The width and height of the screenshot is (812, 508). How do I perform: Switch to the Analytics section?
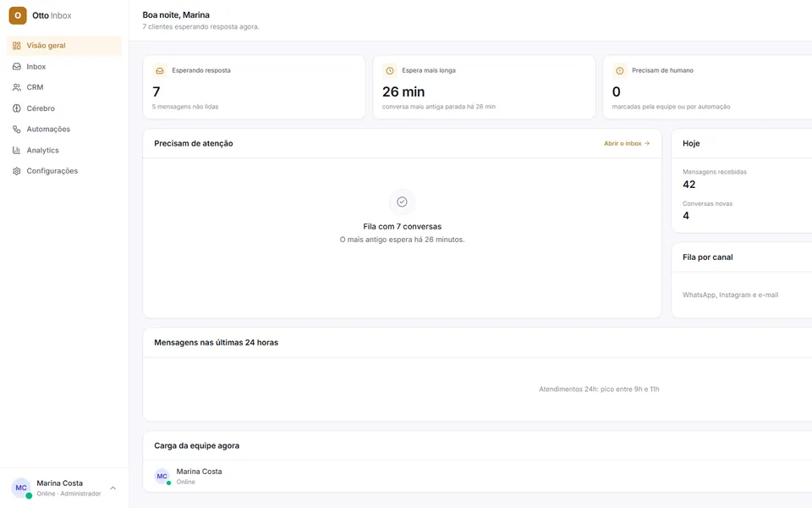coord(64,151)
